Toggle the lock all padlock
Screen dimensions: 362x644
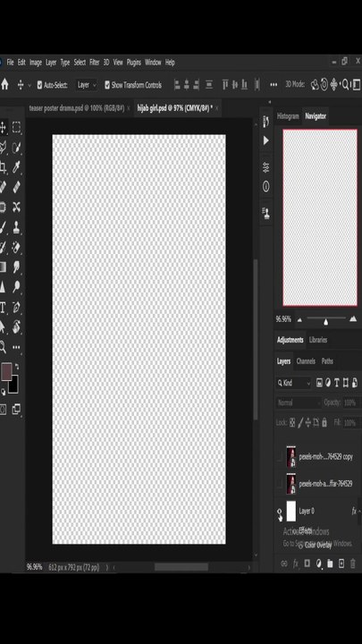coord(324,422)
